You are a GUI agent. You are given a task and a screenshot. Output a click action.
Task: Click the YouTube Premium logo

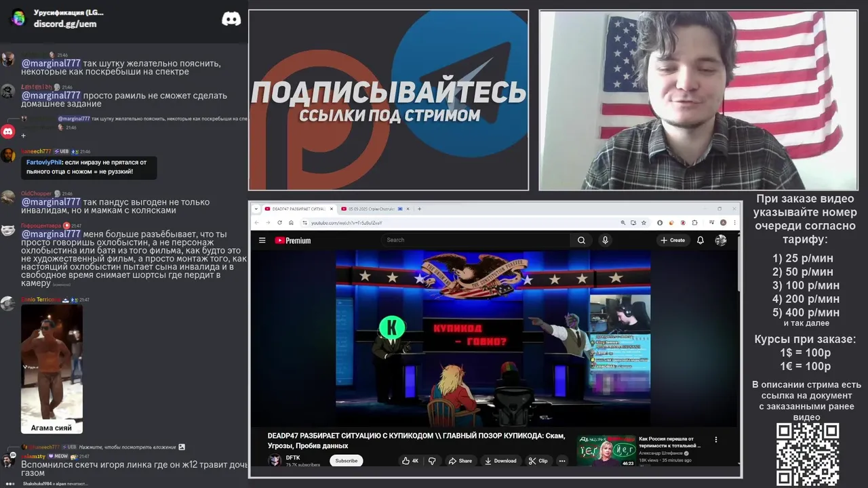[x=293, y=240]
